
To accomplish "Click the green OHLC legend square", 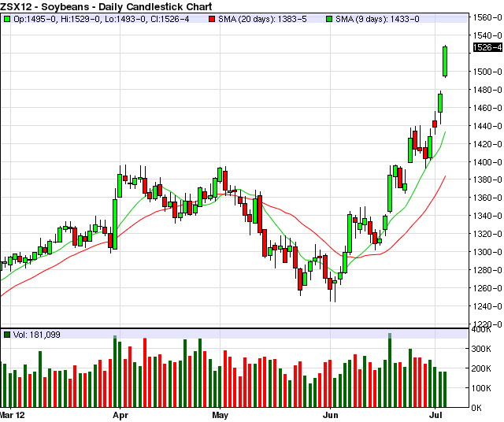I will [7, 19].
